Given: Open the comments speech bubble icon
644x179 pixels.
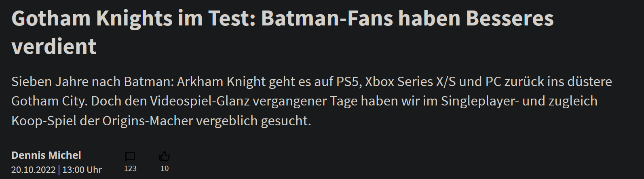Looking at the screenshot, I should tap(130, 156).
